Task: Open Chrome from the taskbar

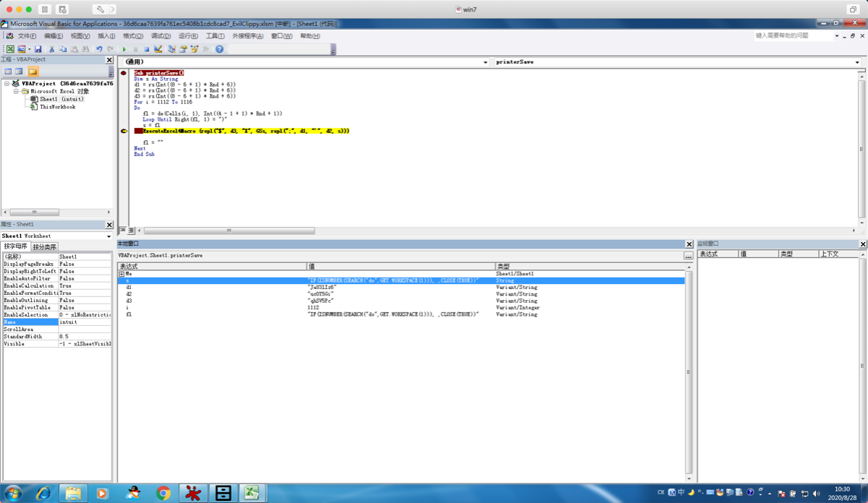Action: 163,493
